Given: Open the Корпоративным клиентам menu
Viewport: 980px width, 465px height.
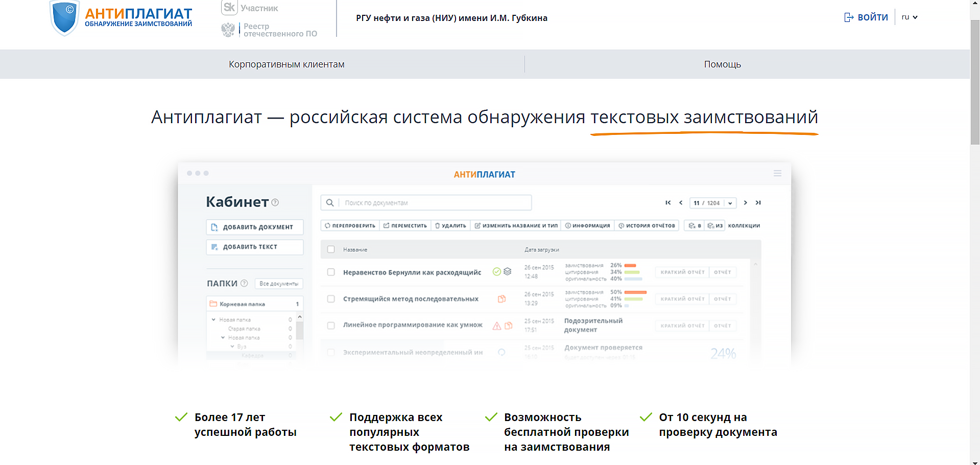Looking at the screenshot, I should pos(286,64).
